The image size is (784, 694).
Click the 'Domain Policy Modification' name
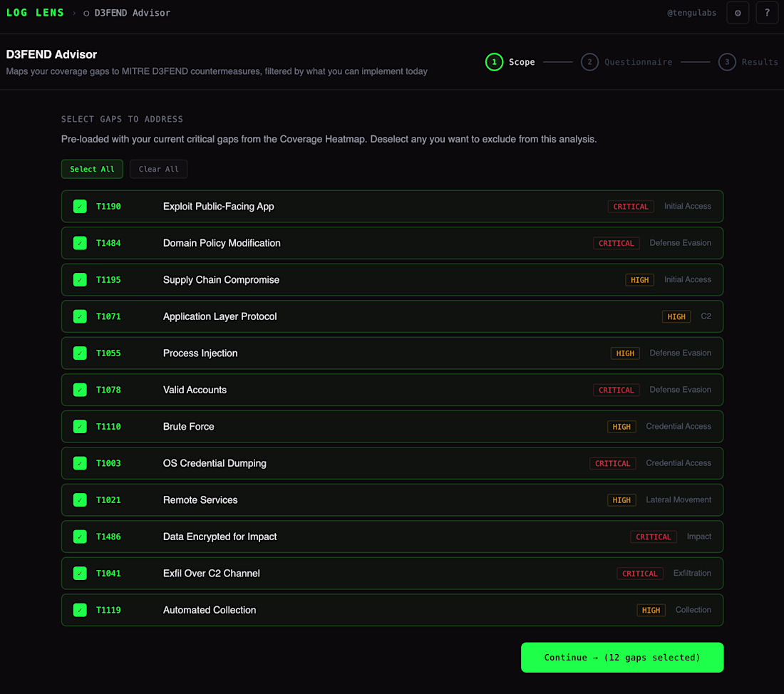tap(222, 243)
